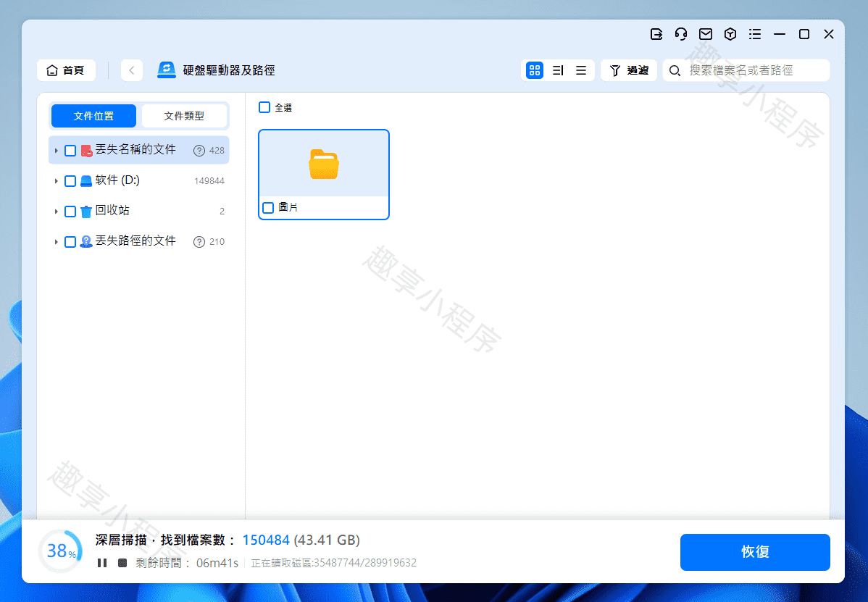Click the hexagon cube icon in title bar
Screen dimensions: 868x602
(730, 34)
